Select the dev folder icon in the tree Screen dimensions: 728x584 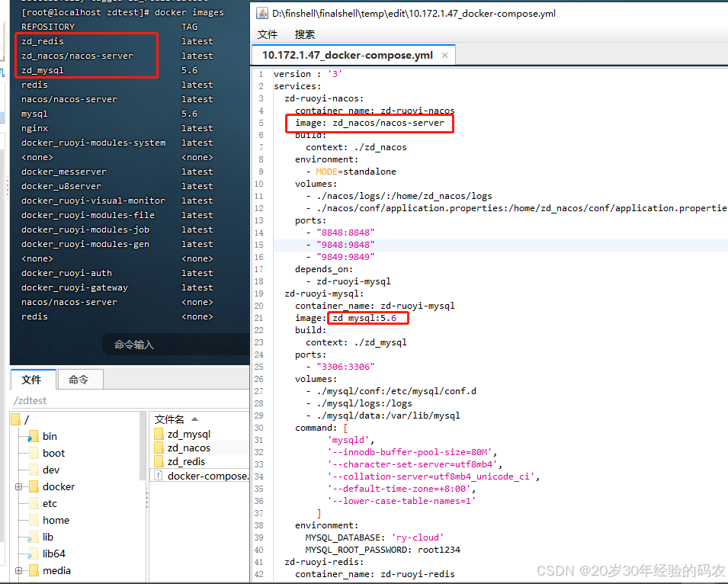[34, 470]
